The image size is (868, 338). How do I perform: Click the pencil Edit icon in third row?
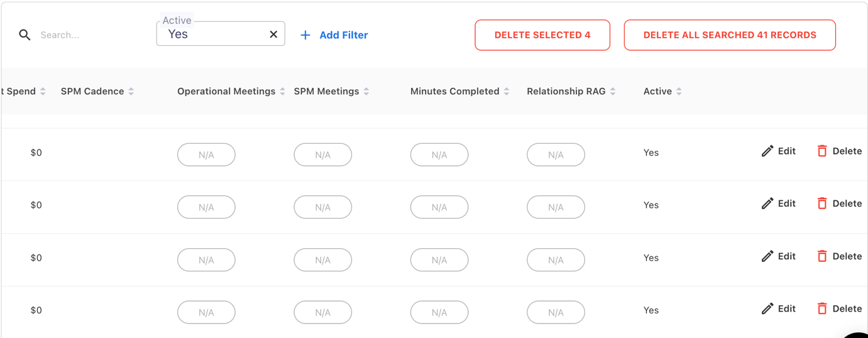(x=767, y=256)
